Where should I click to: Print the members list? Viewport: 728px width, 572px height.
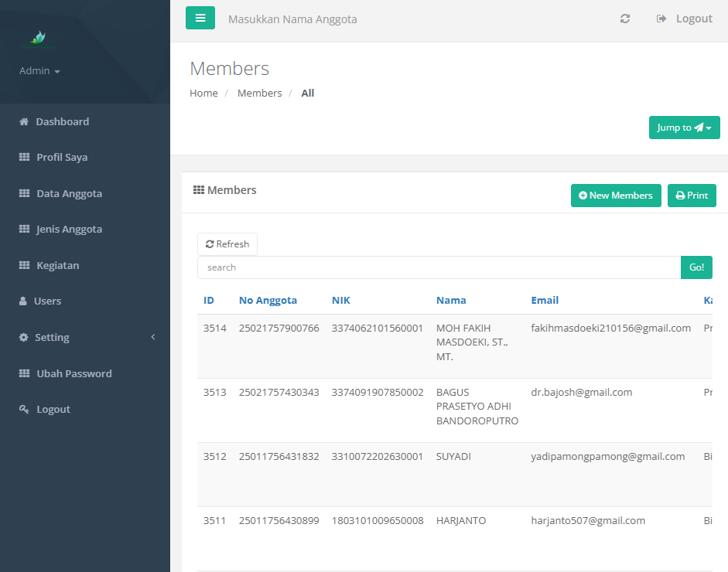[692, 196]
